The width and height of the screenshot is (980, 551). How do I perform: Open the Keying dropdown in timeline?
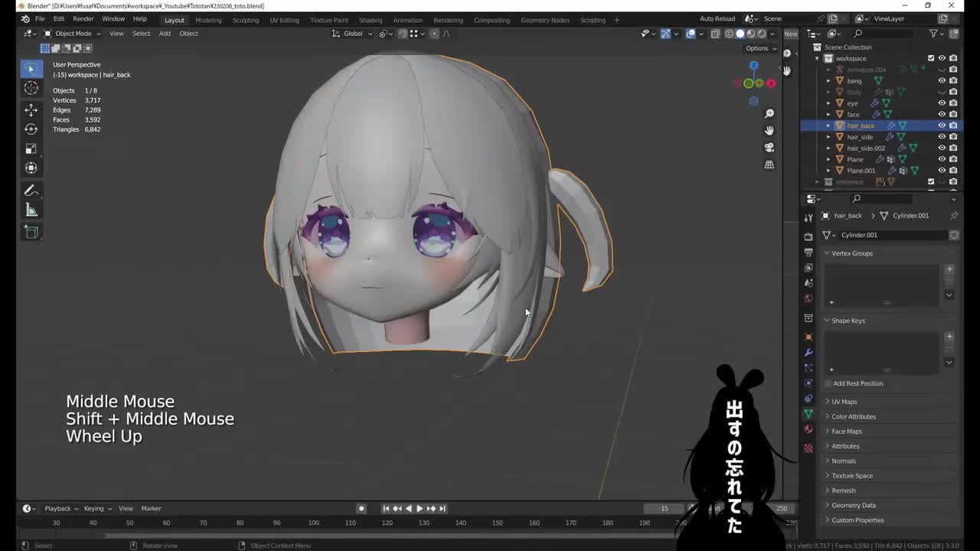pos(97,509)
